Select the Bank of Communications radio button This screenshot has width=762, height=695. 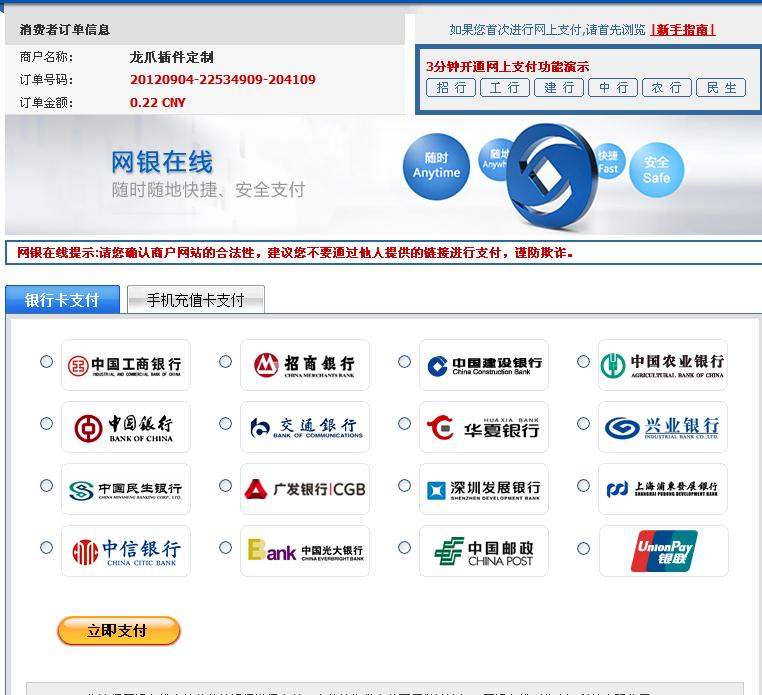(225, 424)
